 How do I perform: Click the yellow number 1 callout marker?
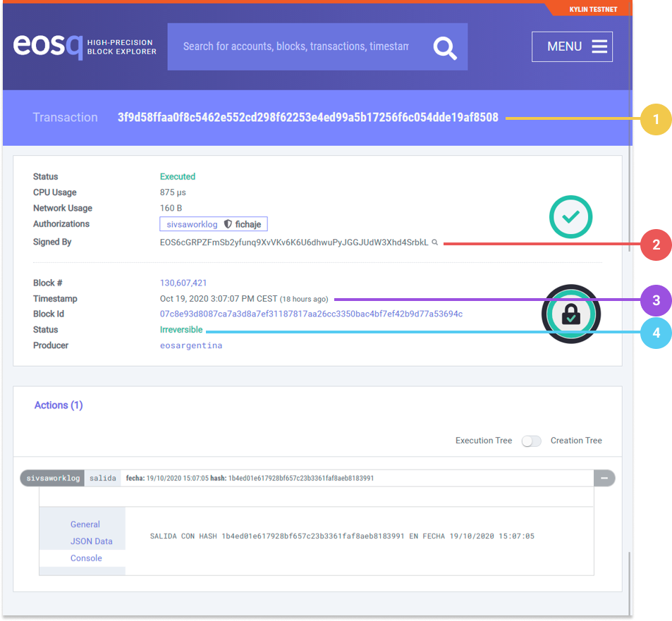click(x=656, y=119)
